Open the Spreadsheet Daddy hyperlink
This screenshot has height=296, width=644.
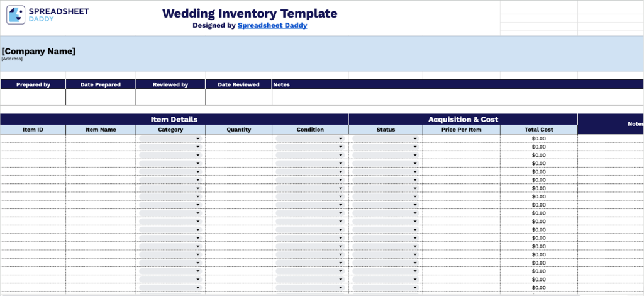point(272,26)
